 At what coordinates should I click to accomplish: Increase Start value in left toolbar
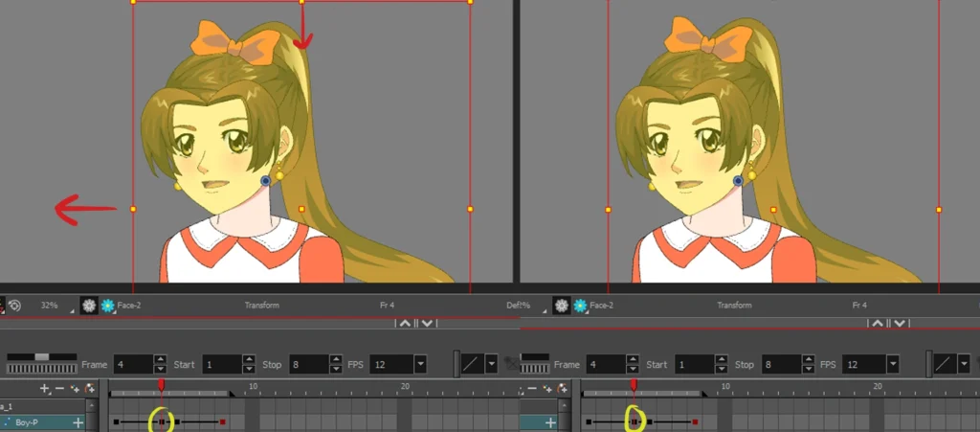click(250, 359)
